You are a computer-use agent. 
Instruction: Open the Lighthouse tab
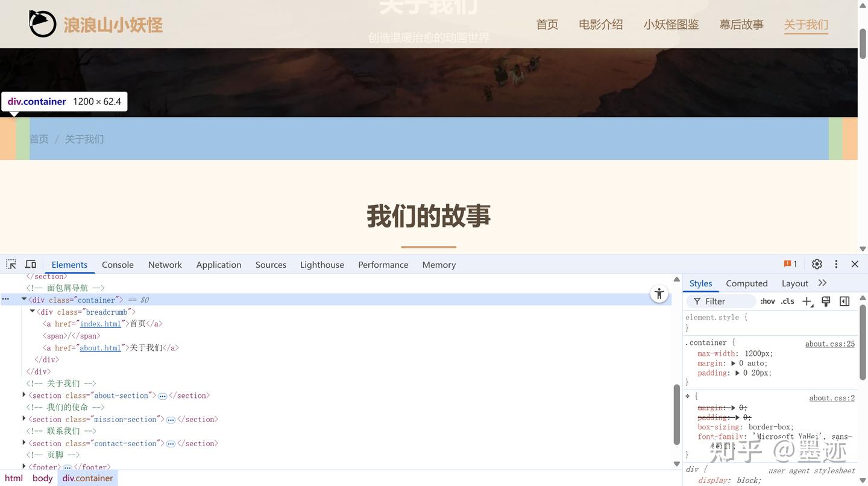click(x=322, y=265)
